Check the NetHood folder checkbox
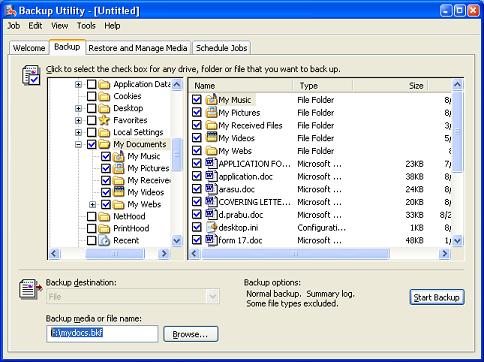The image size is (484, 362). point(92,216)
